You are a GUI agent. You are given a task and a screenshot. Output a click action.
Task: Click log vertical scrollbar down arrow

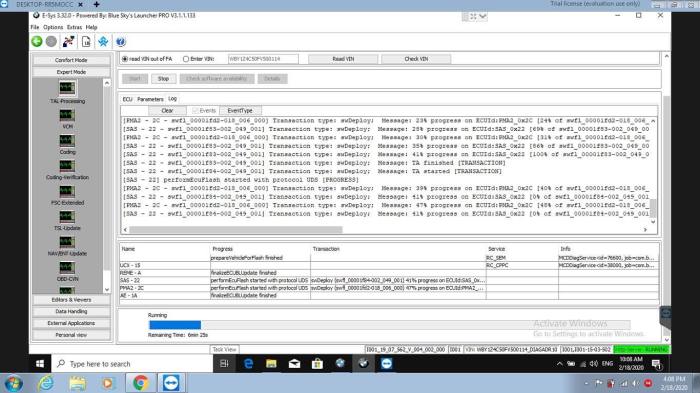tap(653, 222)
